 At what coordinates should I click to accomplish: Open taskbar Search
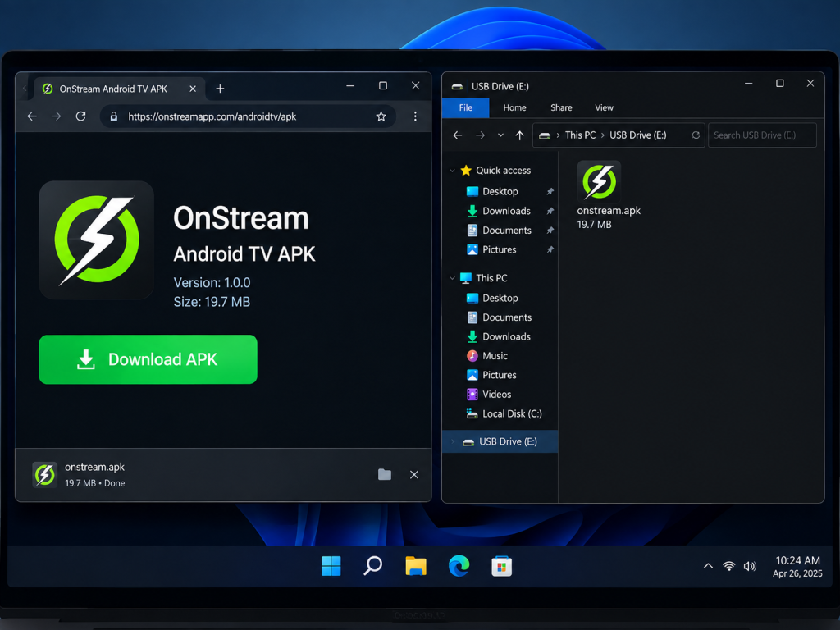(x=373, y=566)
